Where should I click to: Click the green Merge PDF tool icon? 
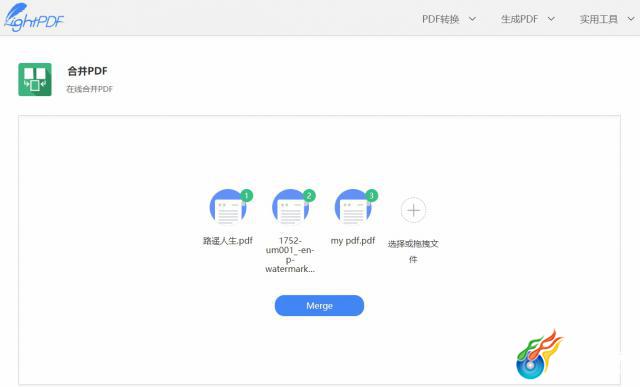(35, 79)
